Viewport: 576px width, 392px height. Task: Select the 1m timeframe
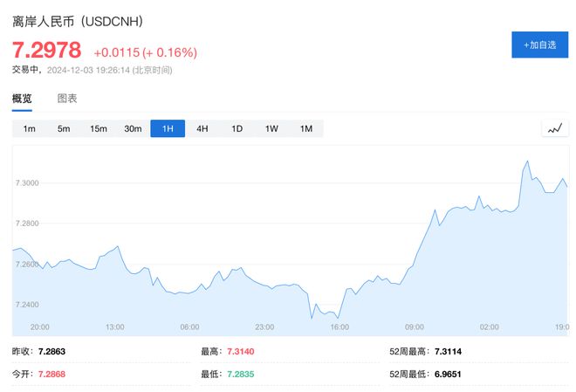pyautogui.click(x=29, y=128)
